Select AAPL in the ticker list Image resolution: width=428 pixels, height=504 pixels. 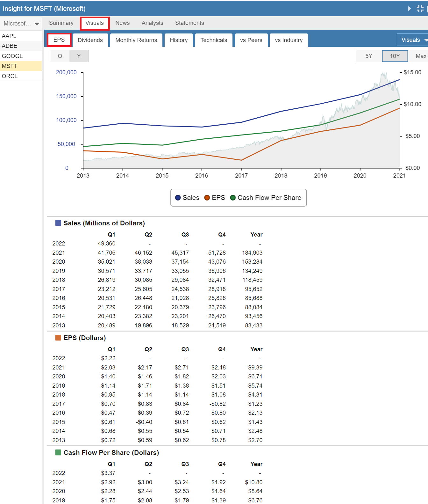[21, 36]
